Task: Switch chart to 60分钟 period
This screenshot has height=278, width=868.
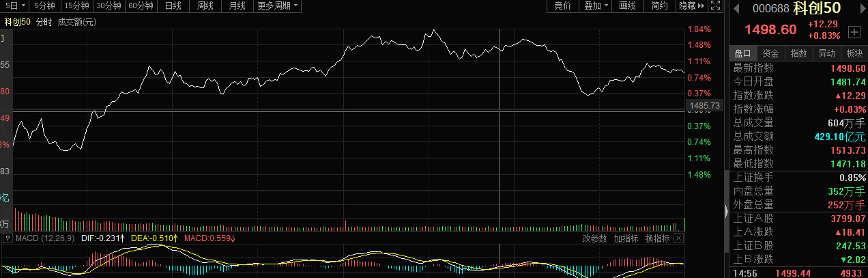Action: click(141, 6)
